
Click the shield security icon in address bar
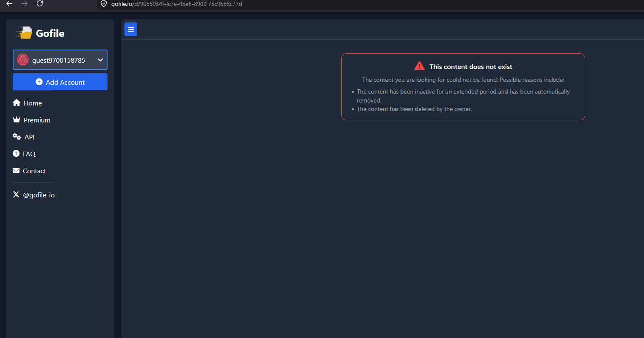tap(104, 4)
